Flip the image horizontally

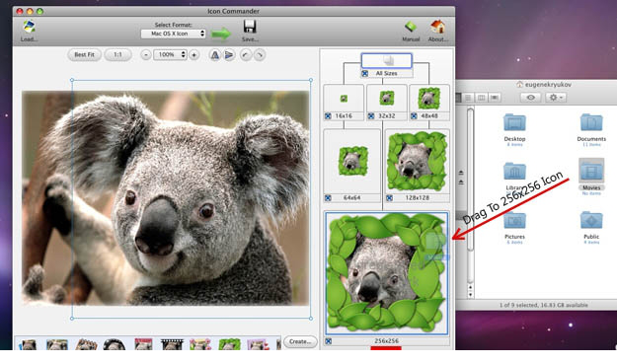coord(214,55)
